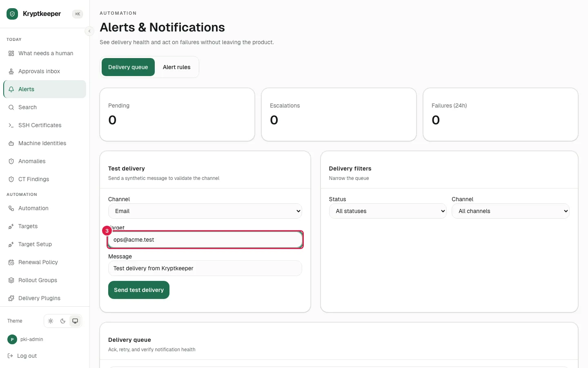The width and height of the screenshot is (588, 368).
Task: Click the Target input field
Action: tap(205, 240)
